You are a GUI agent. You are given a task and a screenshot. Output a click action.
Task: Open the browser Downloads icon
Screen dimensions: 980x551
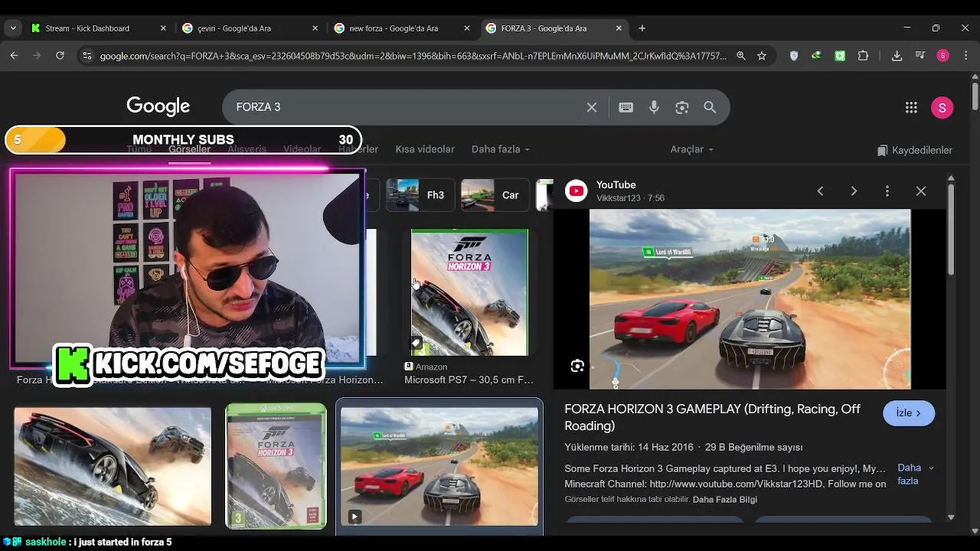tap(897, 56)
